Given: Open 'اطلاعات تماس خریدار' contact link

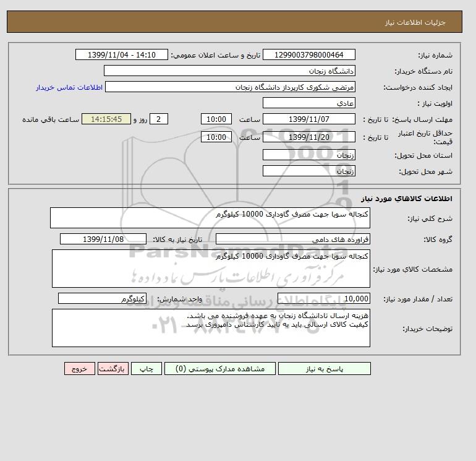Looking at the screenshot, I should tap(69, 87).
